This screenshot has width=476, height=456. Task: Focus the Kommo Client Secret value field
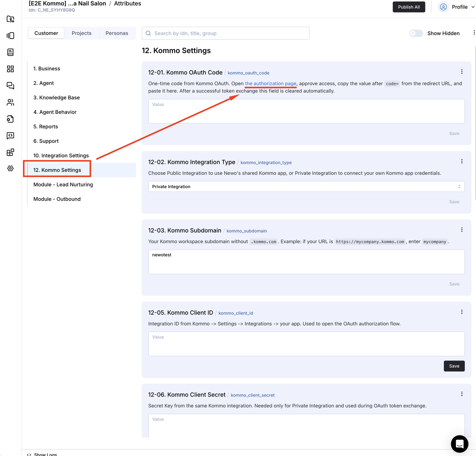pyautogui.click(x=306, y=426)
